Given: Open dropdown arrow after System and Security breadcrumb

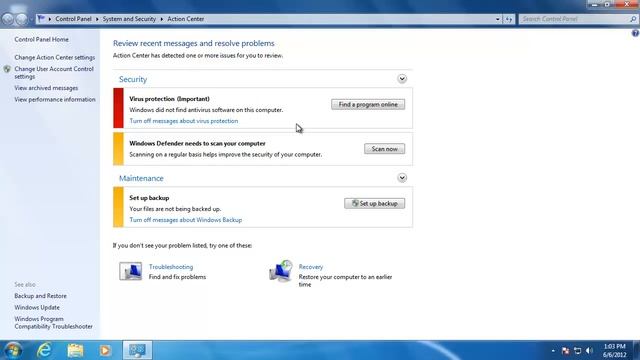Looking at the screenshot, I should coord(162,19).
